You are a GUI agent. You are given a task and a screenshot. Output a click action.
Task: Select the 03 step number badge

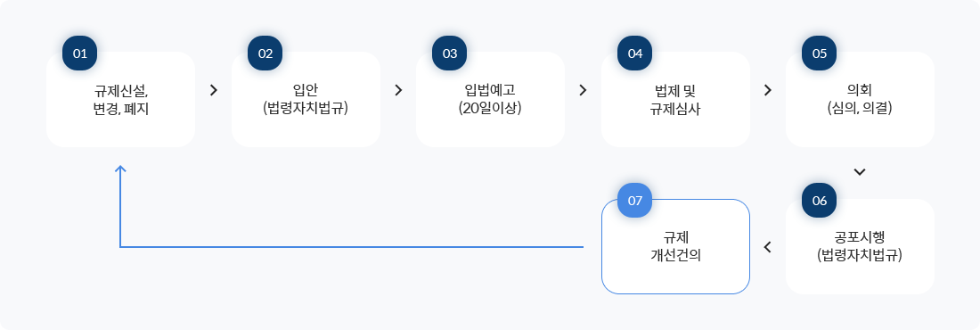pos(449,54)
